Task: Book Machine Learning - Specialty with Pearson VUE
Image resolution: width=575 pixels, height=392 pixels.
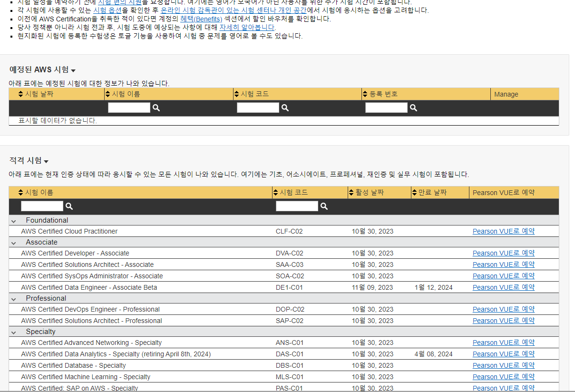Action: point(504,377)
